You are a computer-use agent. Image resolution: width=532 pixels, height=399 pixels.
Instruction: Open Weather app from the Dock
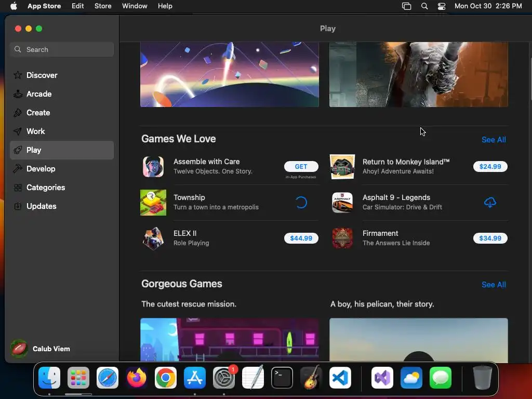(411, 378)
